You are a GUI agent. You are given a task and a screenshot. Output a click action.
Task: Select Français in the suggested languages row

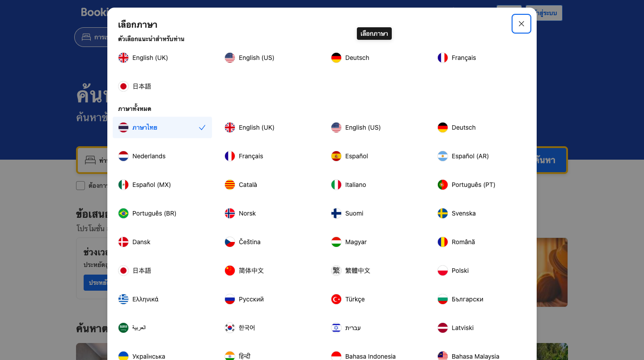(463, 58)
